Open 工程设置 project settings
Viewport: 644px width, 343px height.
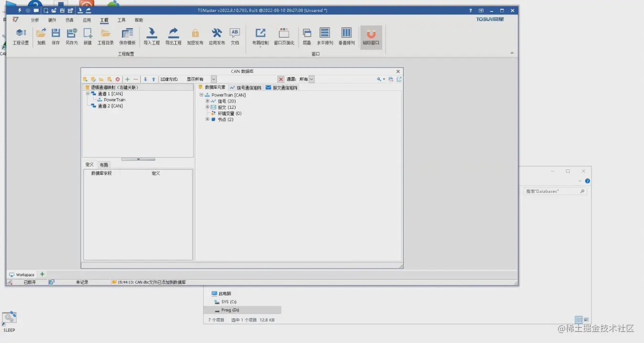[x=21, y=37]
